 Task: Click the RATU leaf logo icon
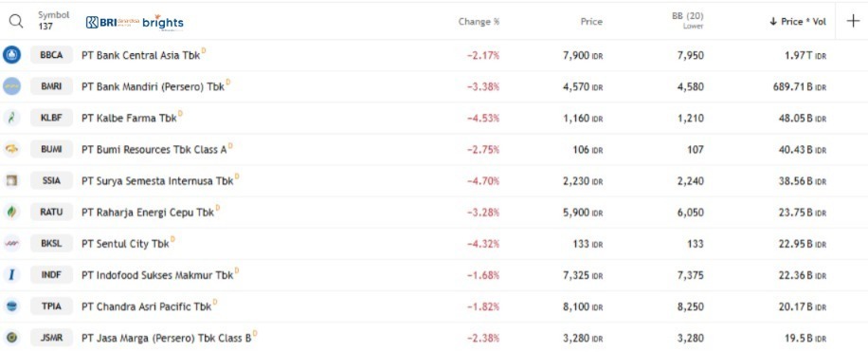pos(11,212)
